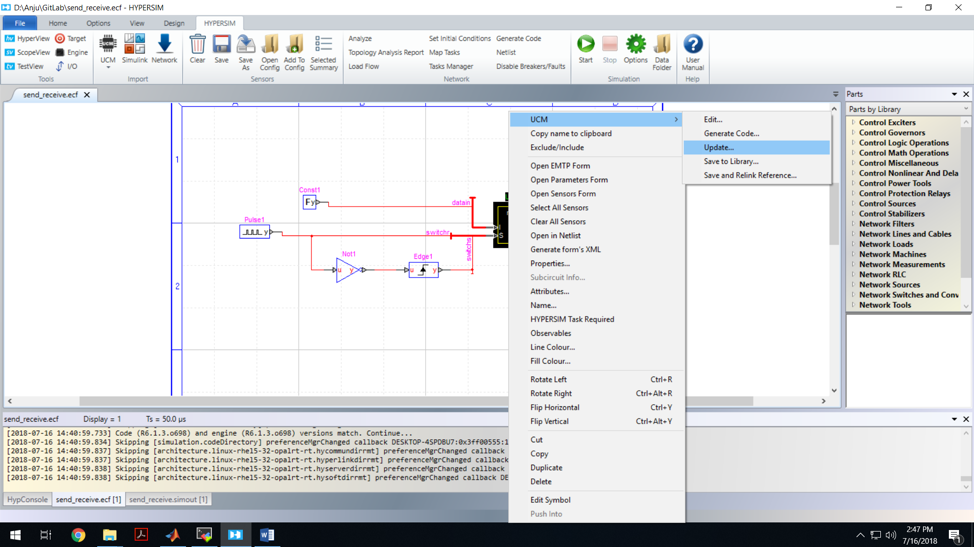This screenshot has width=974, height=547.
Task: Open the I/O tool
Action: click(66, 66)
